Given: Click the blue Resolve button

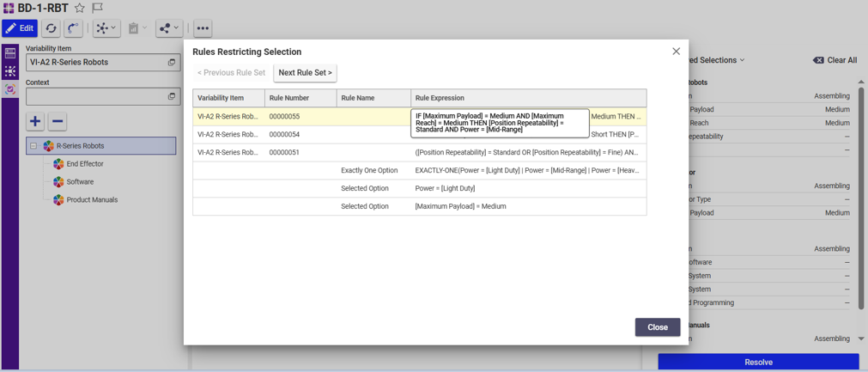Looking at the screenshot, I should coord(758,362).
